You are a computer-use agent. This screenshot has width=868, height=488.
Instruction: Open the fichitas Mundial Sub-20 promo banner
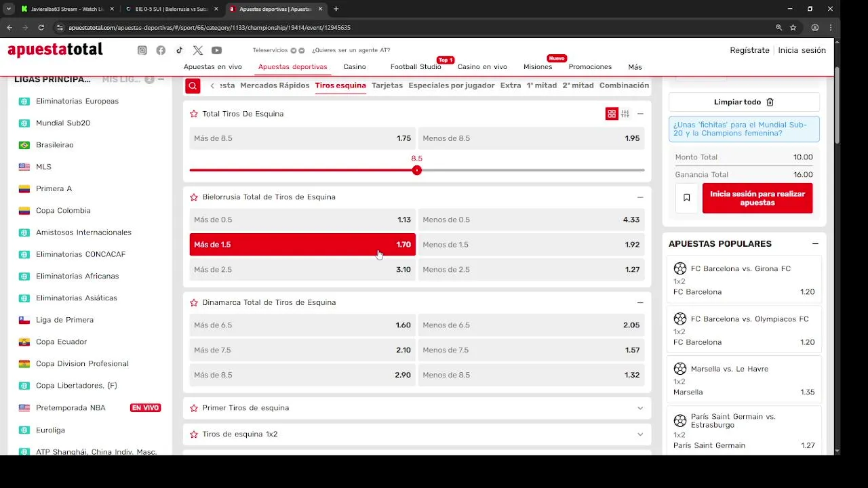744,129
